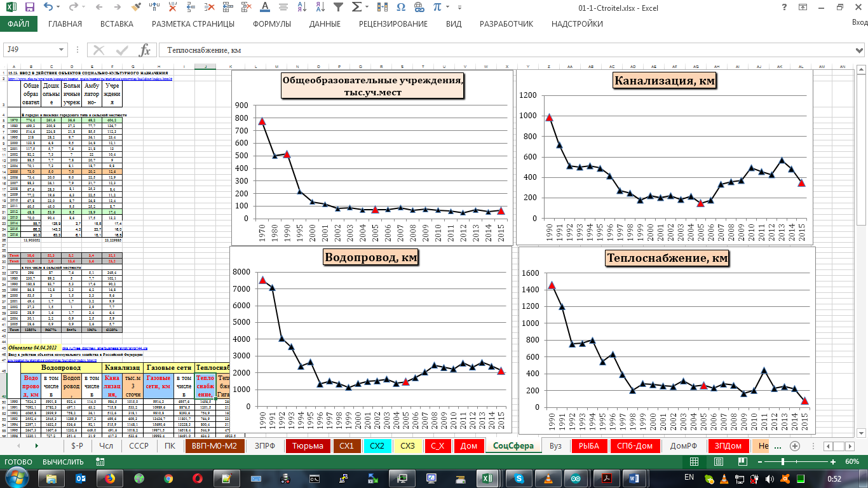Click the sort ascending A-Z icon

301,8
